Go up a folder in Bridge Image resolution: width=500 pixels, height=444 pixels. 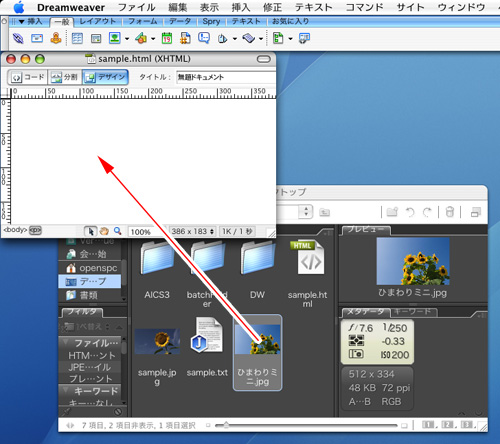click(324, 212)
